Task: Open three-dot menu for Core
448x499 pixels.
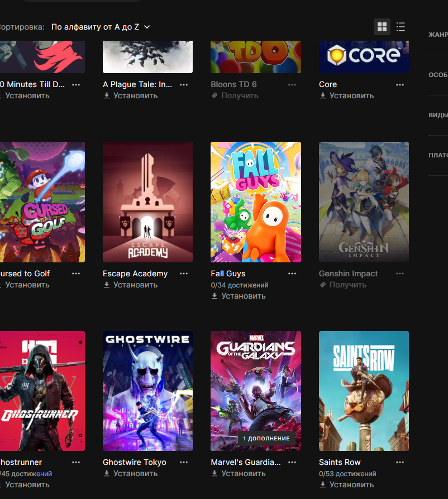Action: (400, 85)
